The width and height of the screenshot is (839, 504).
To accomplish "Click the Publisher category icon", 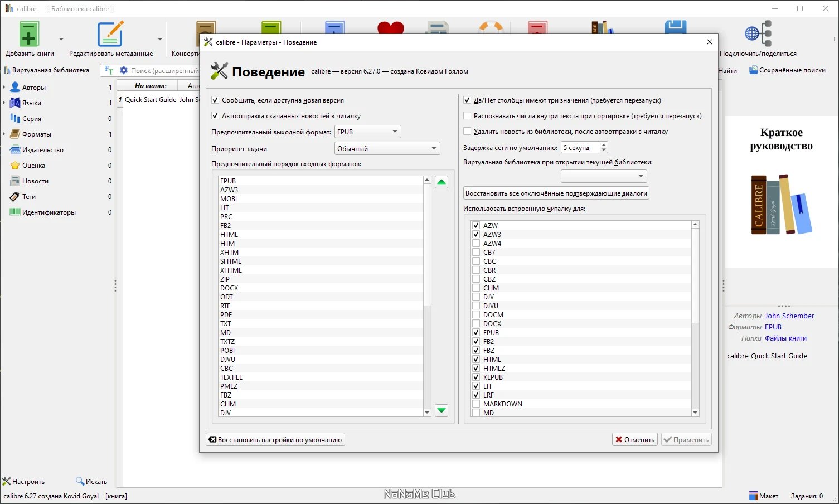I will (x=15, y=150).
